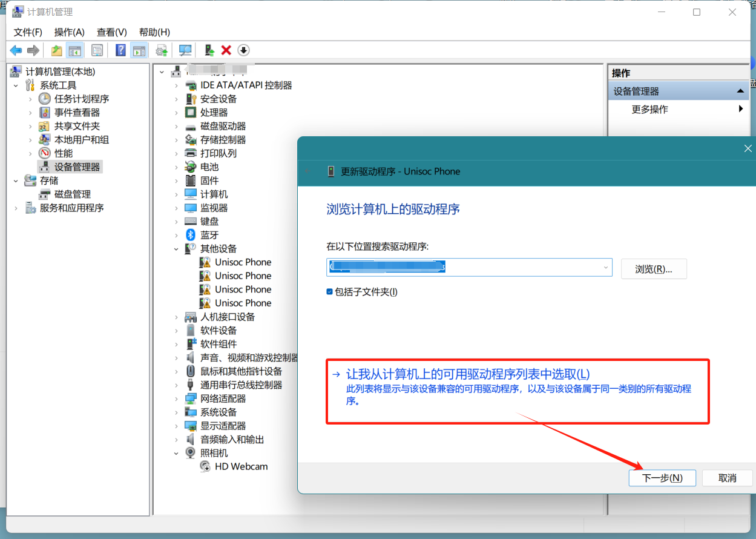The height and width of the screenshot is (539, 756).
Task: Open the 操作(A) menu
Action: [69, 32]
